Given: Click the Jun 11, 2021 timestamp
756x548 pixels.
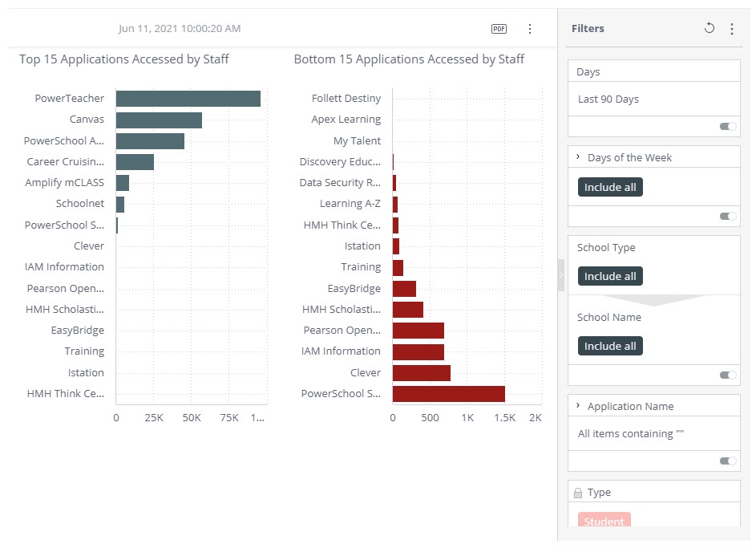Looking at the screenshot, I should 180,28.
